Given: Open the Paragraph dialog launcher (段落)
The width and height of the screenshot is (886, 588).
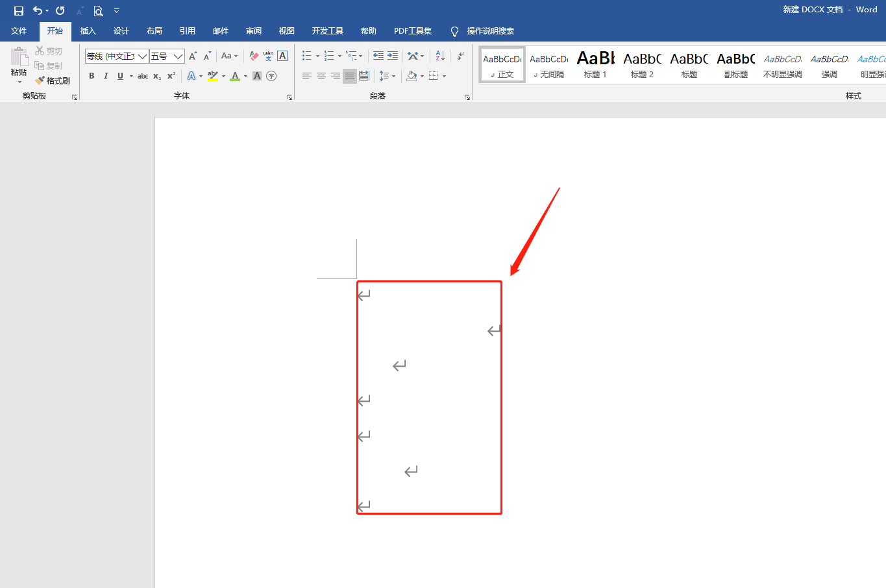Looking at the screenshot, I should (467, 97).
